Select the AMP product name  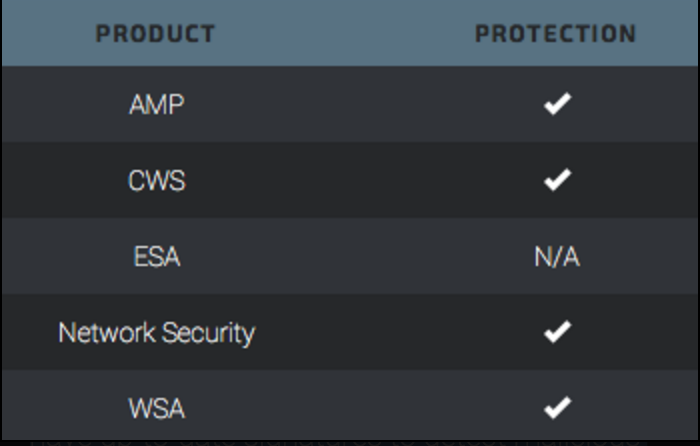click(x=156, y=105)
